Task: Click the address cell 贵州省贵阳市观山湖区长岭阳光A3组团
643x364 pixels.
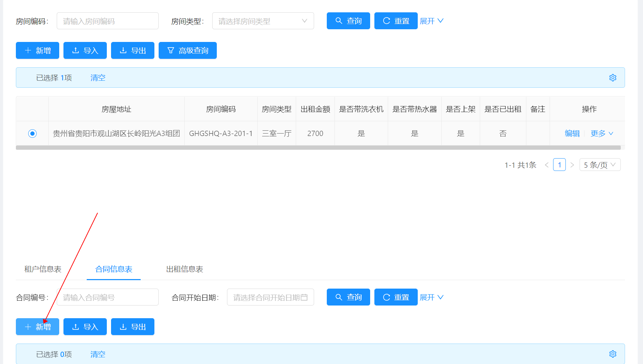Action: (116, 134)
